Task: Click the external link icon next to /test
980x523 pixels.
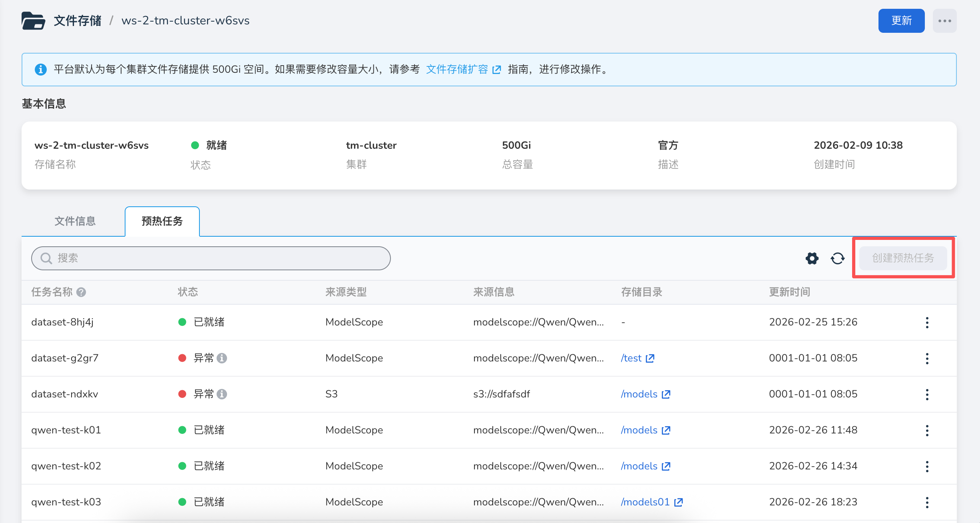Action: pos(650,358)
